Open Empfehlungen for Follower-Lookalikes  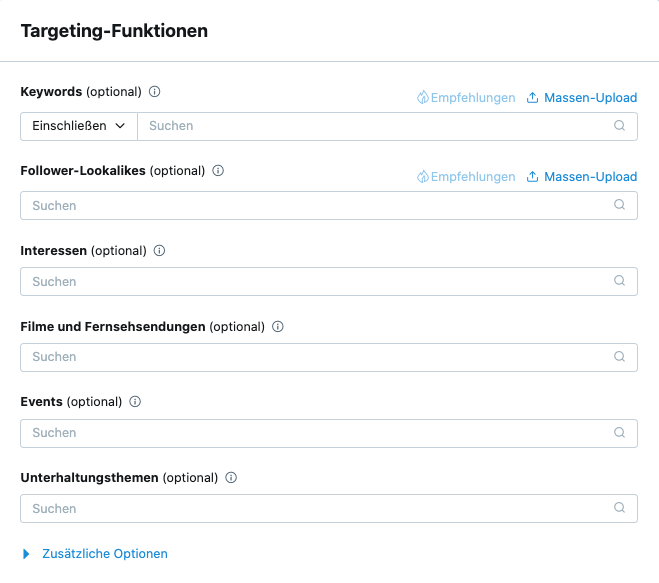pos(466,177)
